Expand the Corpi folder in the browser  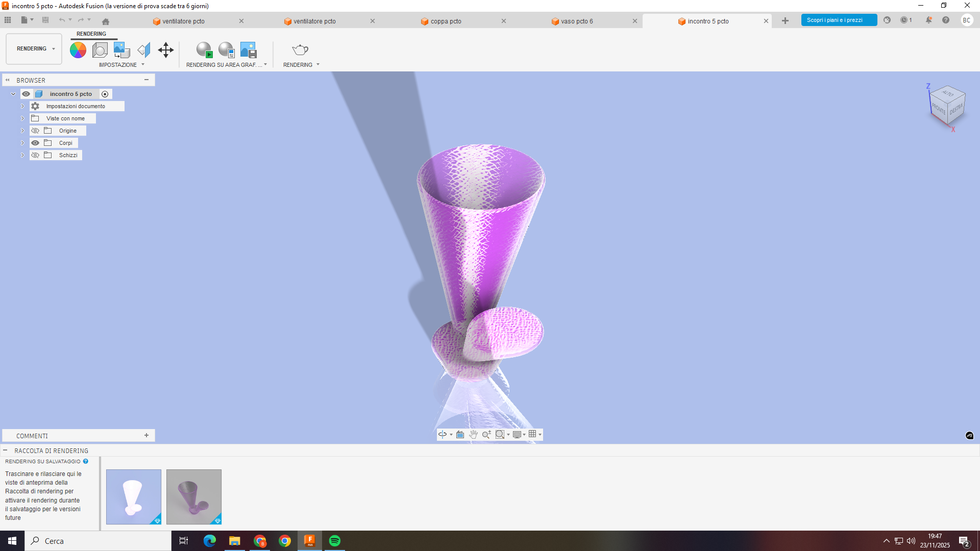(22, 142)
